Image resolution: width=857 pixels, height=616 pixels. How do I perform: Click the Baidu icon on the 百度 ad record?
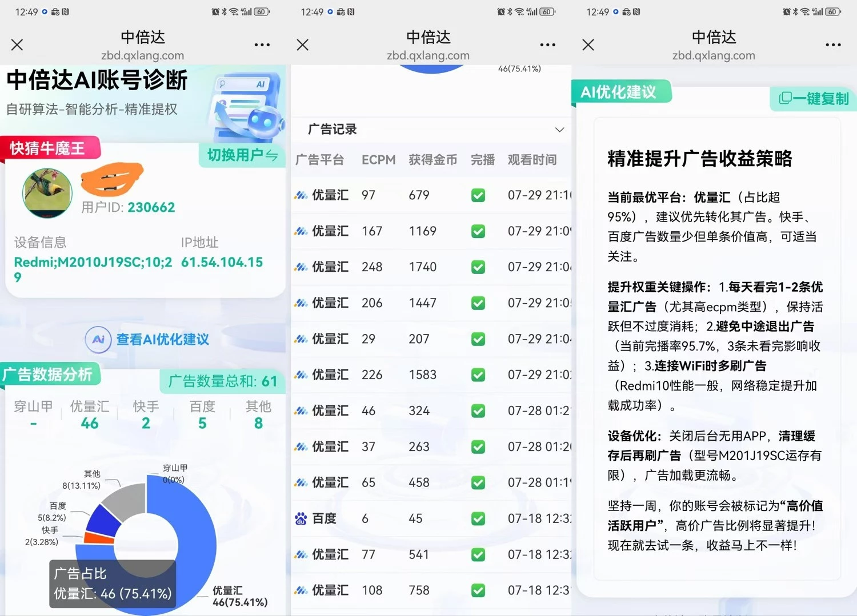point(302,518)
